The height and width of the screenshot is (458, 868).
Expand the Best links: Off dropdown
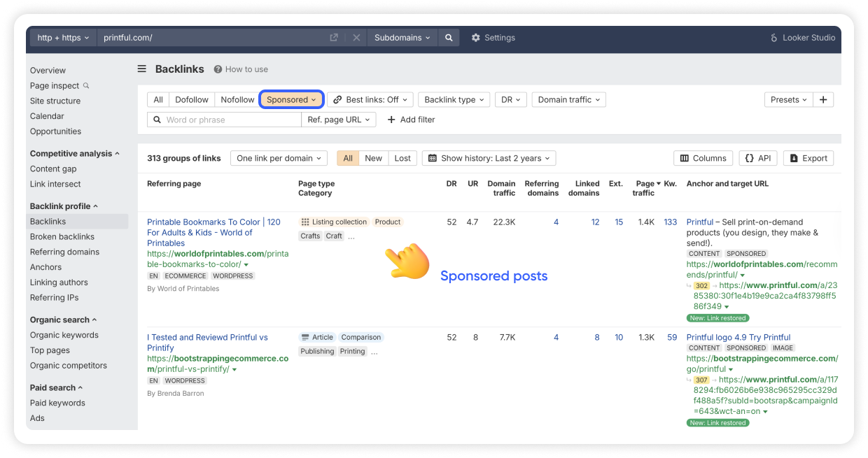pos(370,100)
